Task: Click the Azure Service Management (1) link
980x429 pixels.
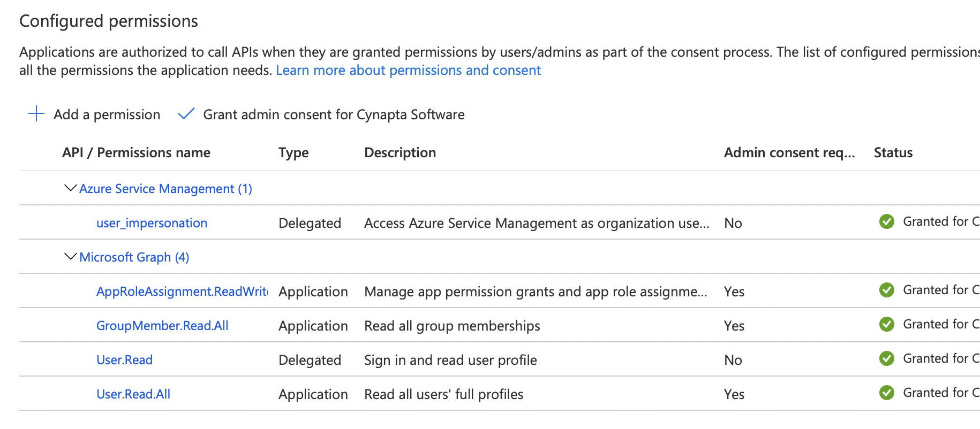Action: pyautogui.click(x=165, y=189)
